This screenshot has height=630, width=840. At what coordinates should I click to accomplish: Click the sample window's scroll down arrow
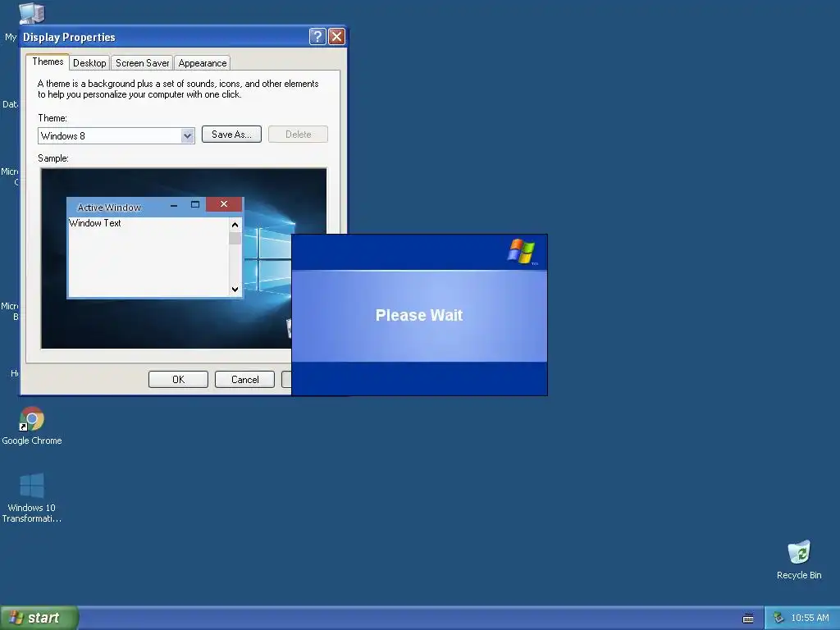coord(235,290)
